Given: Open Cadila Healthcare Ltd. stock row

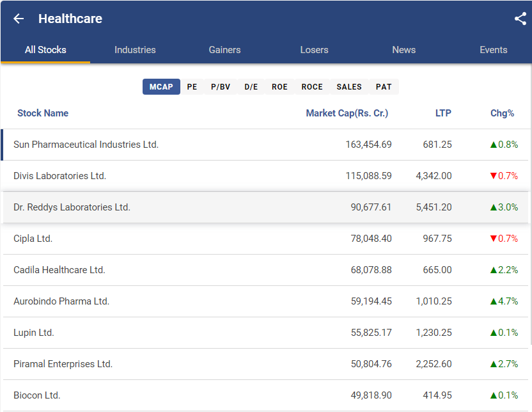Looking at the screenshot, I should click(265, 270).
